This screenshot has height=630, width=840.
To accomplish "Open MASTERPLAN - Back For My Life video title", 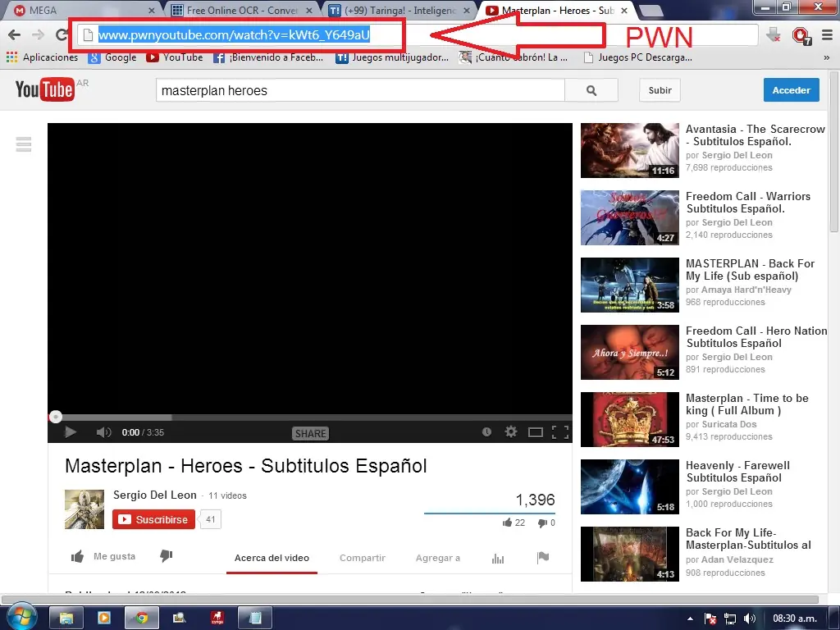I will click(x=750, y=269).
